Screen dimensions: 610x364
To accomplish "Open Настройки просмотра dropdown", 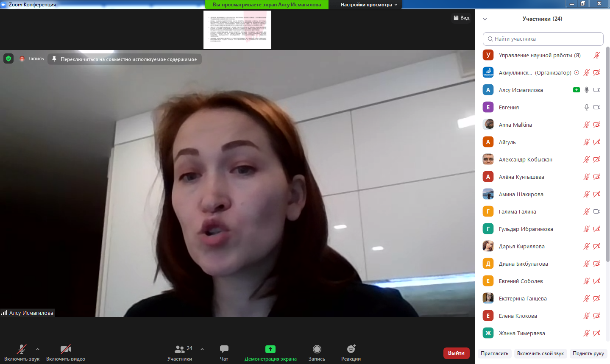I will 369,5.
